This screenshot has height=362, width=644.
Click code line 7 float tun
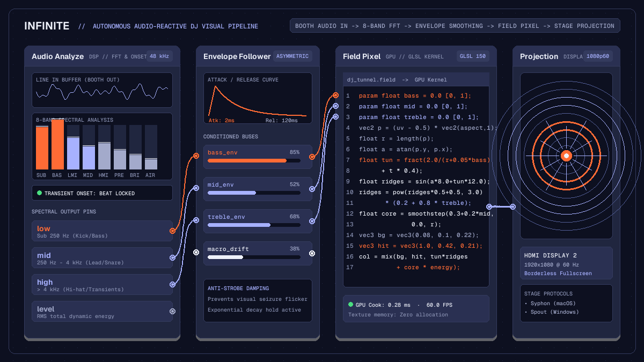tap(424, 160)
